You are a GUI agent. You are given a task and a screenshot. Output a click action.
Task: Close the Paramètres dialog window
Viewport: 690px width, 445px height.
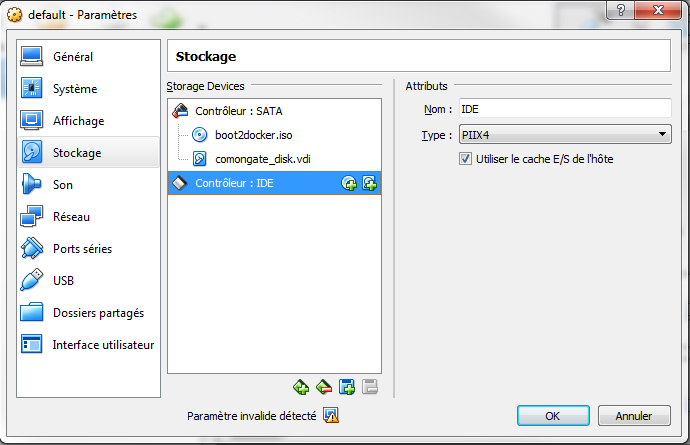658,10
